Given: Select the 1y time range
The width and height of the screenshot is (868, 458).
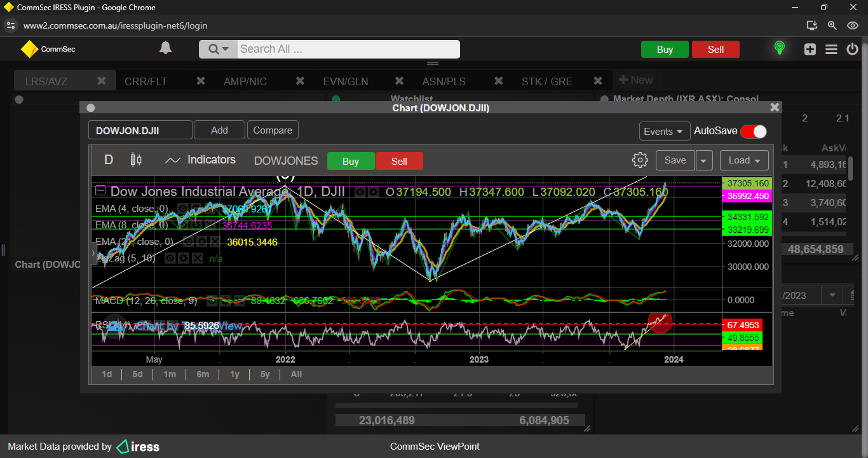Looking at the screenshot, I should pos(234,374).
